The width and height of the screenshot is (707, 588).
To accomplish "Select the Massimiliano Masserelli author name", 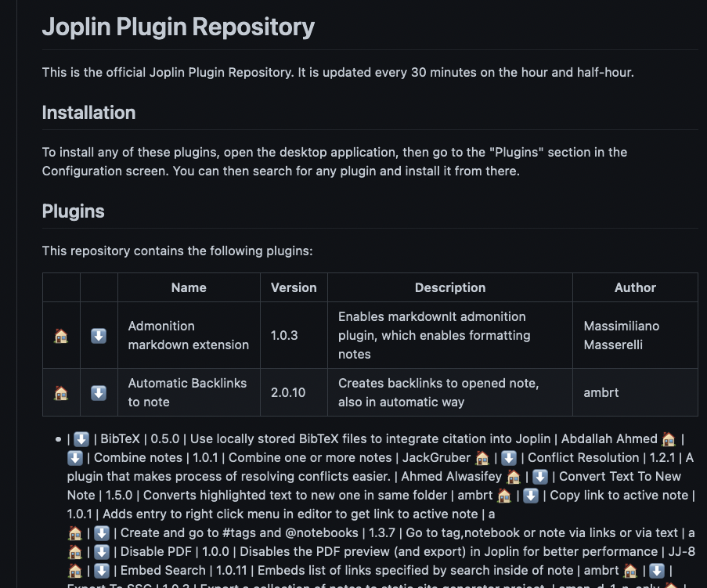I will click(621, 335).
